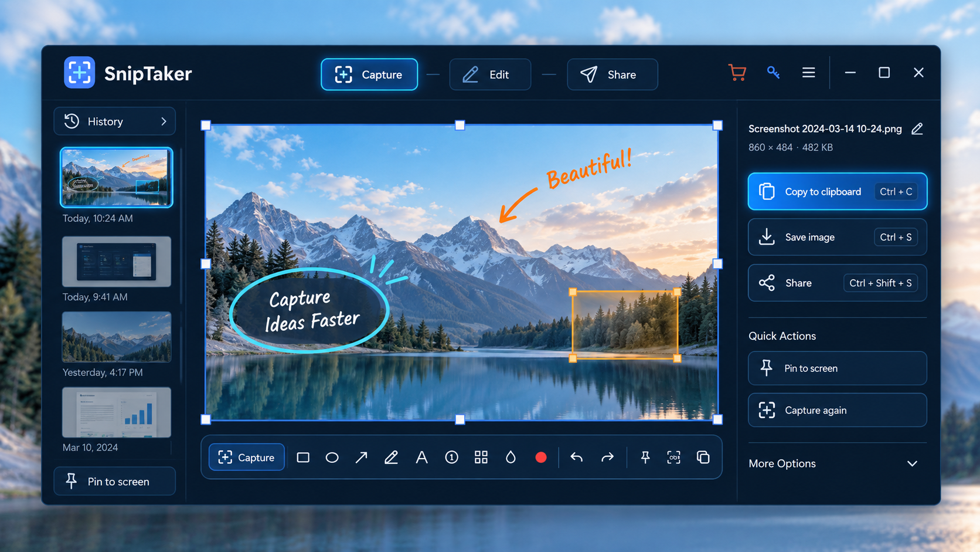Click the SnipTaker logo icon

click(x=79, y=73)
